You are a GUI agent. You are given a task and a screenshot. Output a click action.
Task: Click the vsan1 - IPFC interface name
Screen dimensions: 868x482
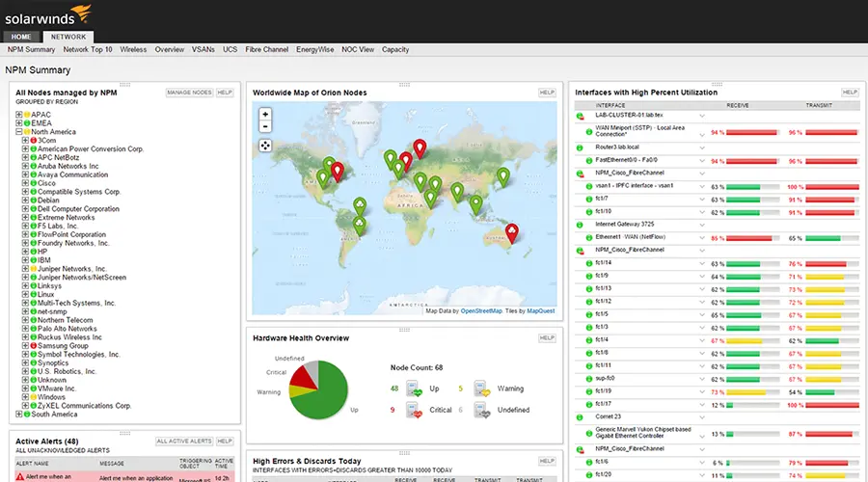click(x=635, y=186)
